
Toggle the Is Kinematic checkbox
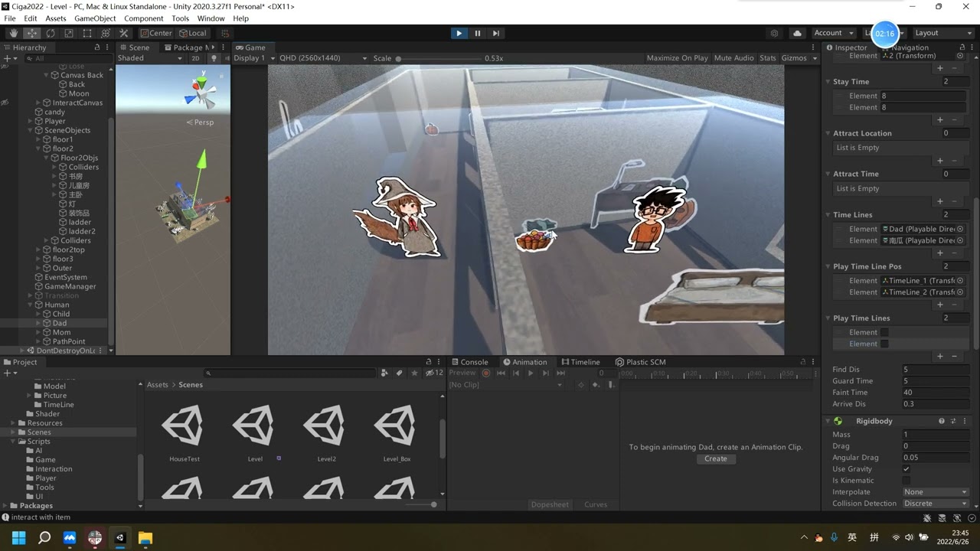tap(906, 481)
